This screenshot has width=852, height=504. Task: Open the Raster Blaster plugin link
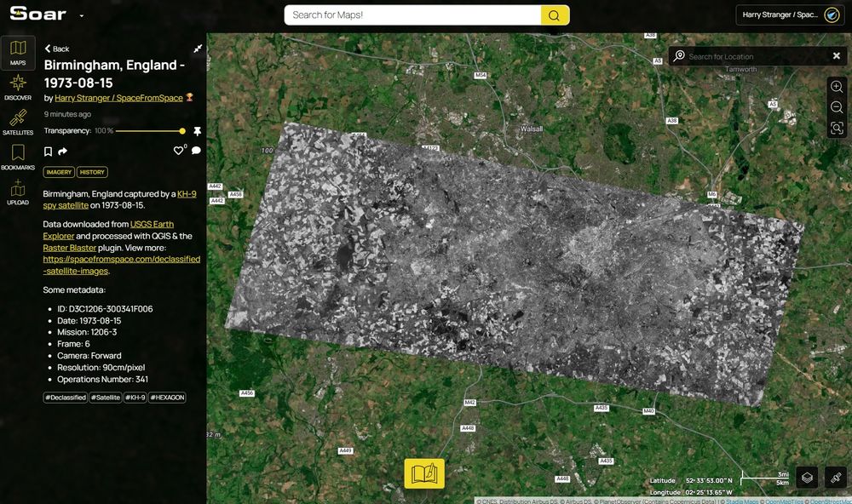tap(70, 248)
